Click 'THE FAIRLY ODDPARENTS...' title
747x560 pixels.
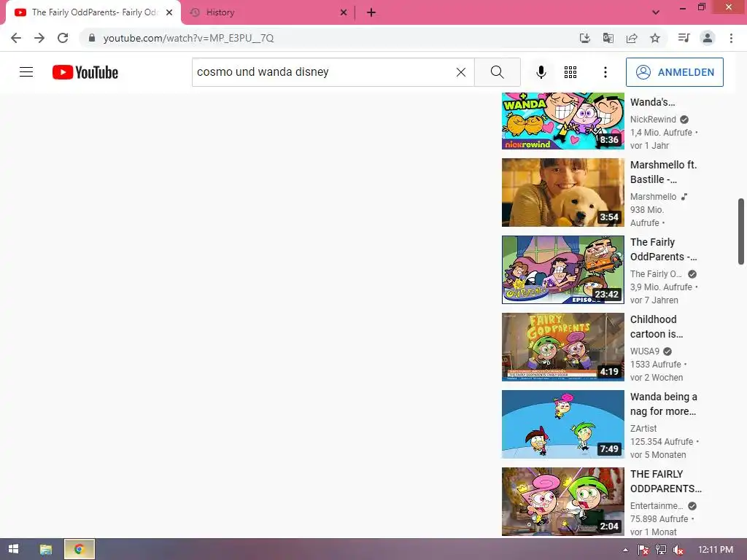click(665, 481)
